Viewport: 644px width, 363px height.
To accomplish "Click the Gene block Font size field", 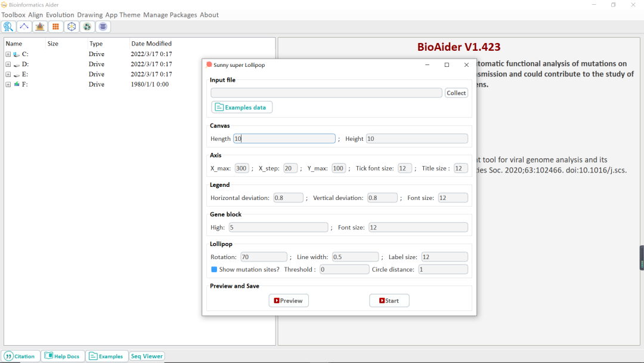I will click(418, 227).
